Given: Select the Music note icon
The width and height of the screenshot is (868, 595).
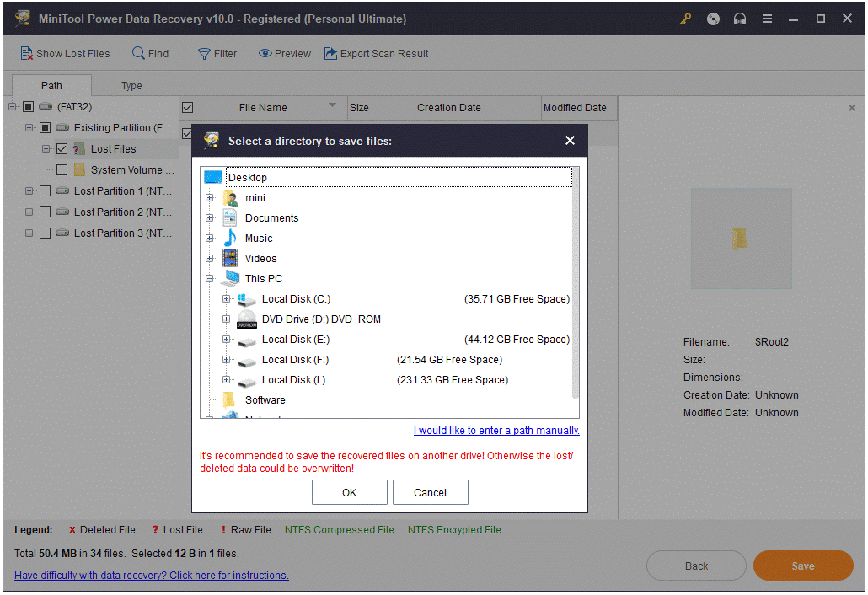Looking at the screenshot, I should (x=230, y=238).
